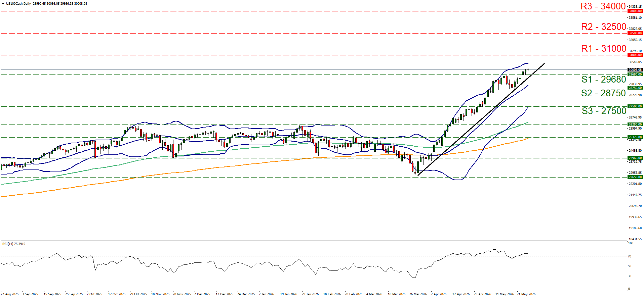Image resolution: width=644 pixels, height=298 pixels.
Task: Click the 30542.05 price axis value
Action: (x=635, y=62)
